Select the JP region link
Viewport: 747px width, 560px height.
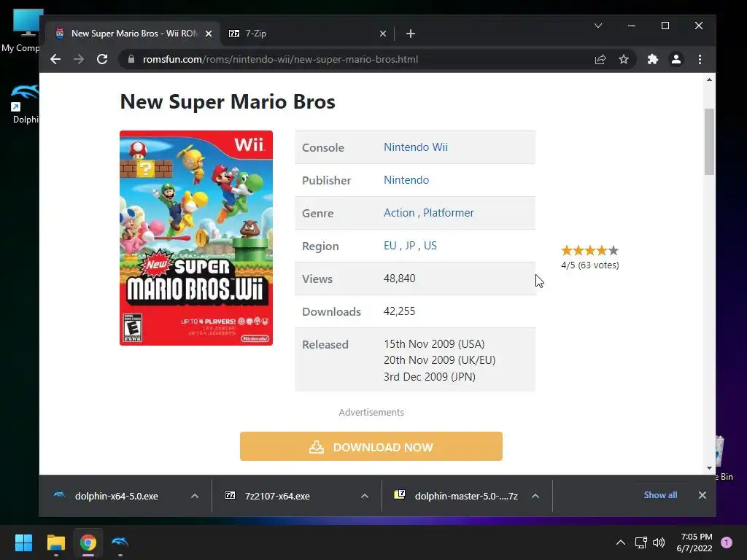click(410, 246)
